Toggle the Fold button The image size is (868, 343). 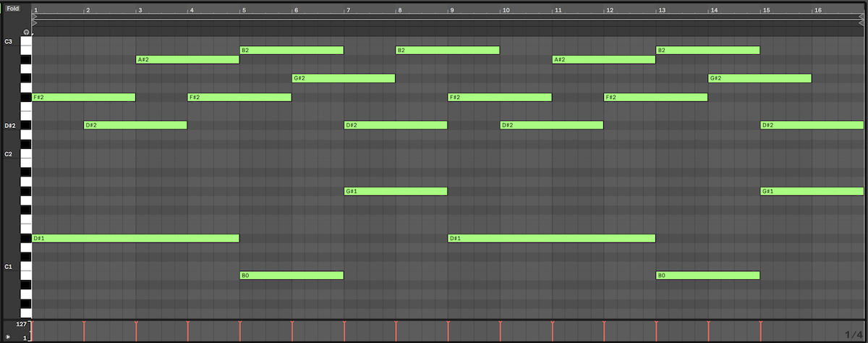13,8
